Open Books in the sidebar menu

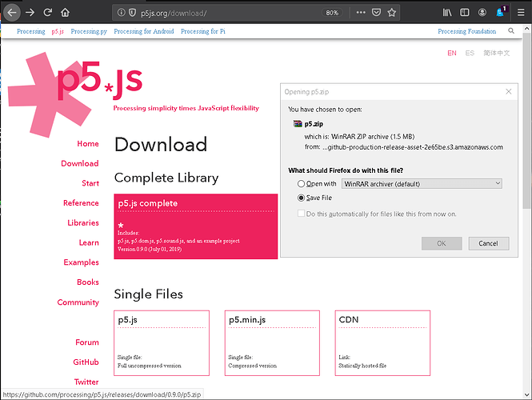click(88, 282)
